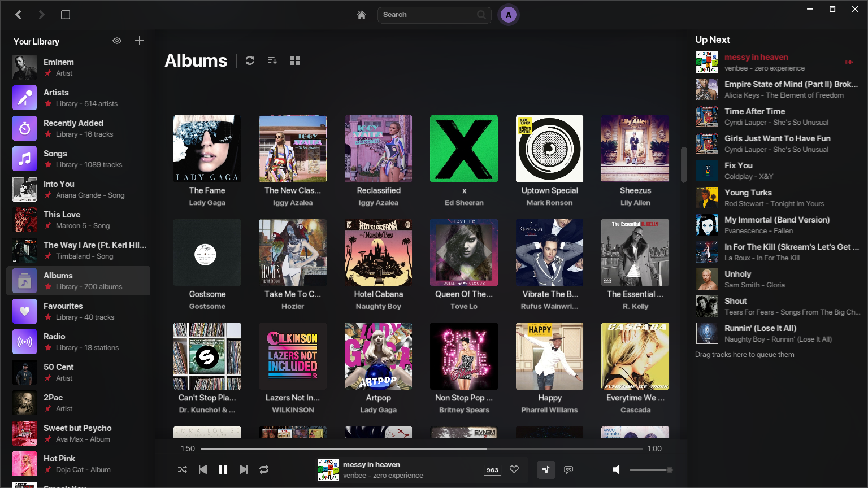Open the 2Pac artist entry
Viewport: 868px width, 488px height.
[x=78, y=403]
